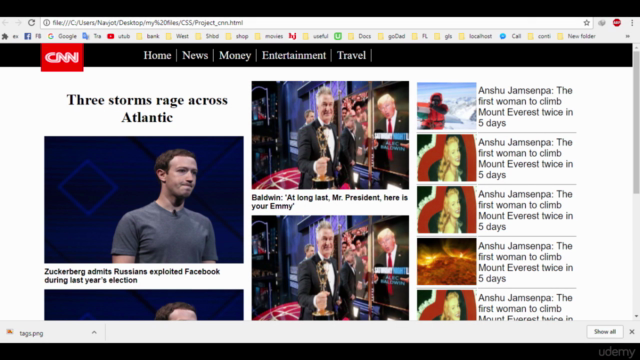Click the second Baldwin Emmy photo below the caption
Screen dimensions: 640x360
[330, 268]
